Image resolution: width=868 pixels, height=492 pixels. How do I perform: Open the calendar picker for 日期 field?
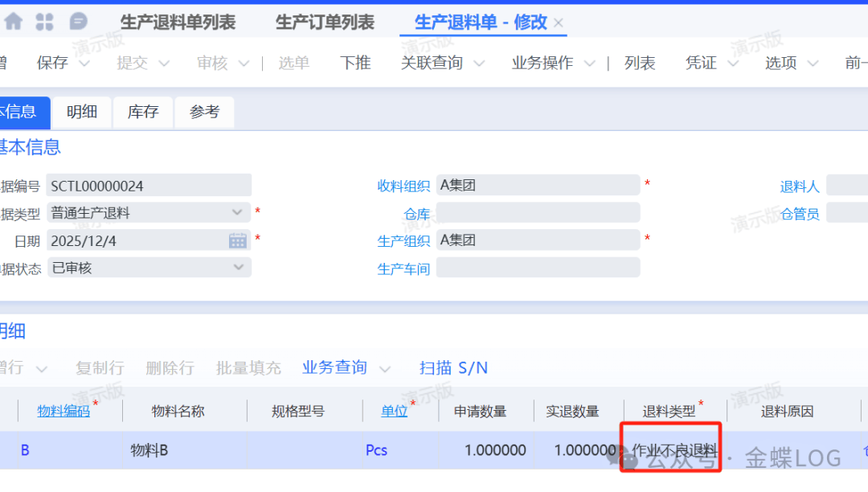238,240
